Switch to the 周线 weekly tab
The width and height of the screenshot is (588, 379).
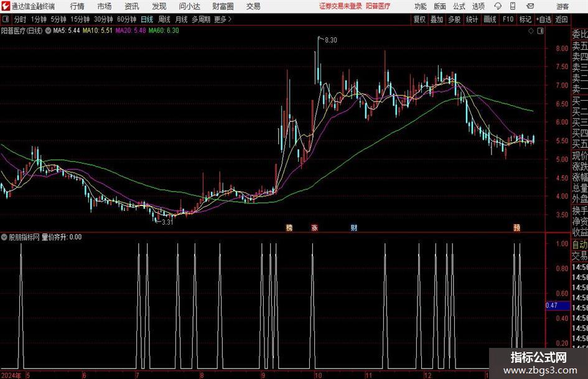(164, 19)
